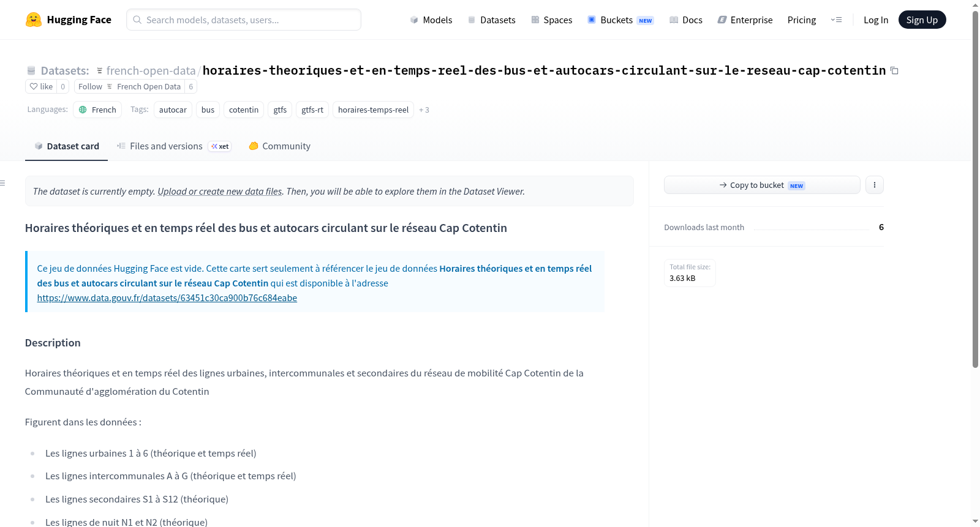This screenshot has width=980, height=527.
Task: Open the more options kebab menu
Action: (875, 185)
